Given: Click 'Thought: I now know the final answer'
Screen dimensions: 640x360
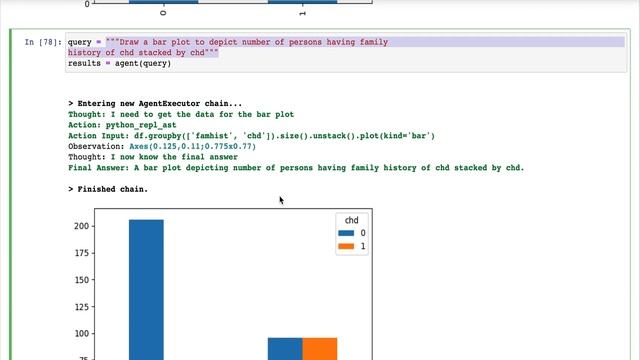Looking at the screenshot, I should point(153,157).
